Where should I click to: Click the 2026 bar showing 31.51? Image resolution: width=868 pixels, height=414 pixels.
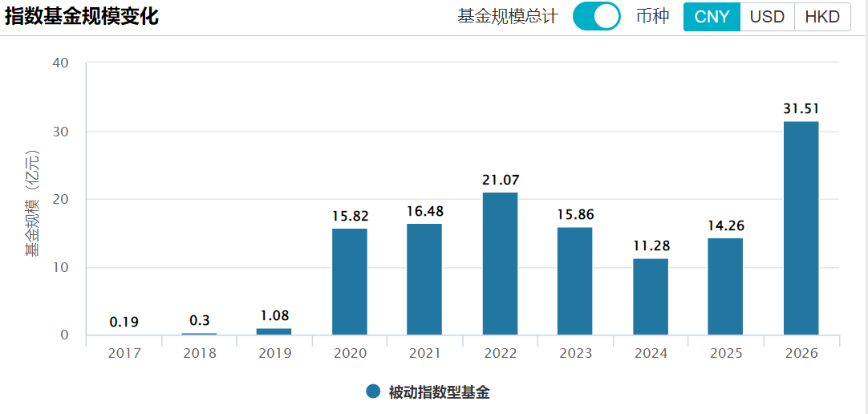(801, 229)
